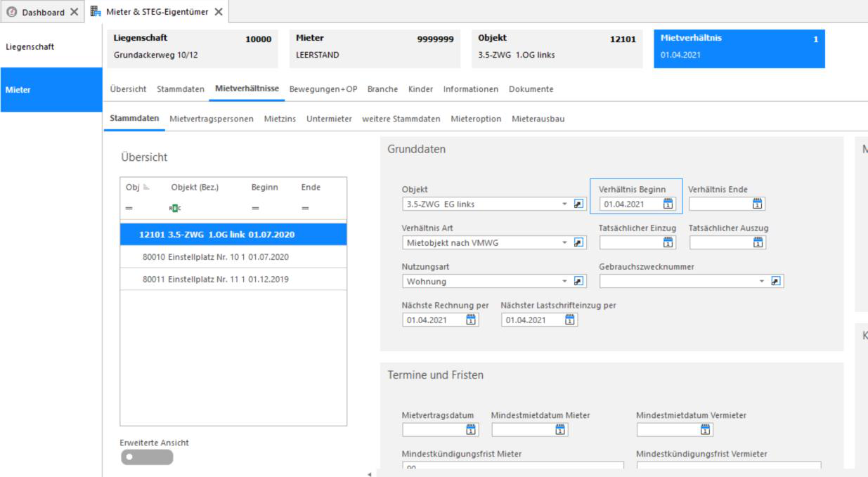Open calendar picker for Verhältnis Beginn
Image resolution: width=868 pixels, height=477 pixels.
pos(668,204)
